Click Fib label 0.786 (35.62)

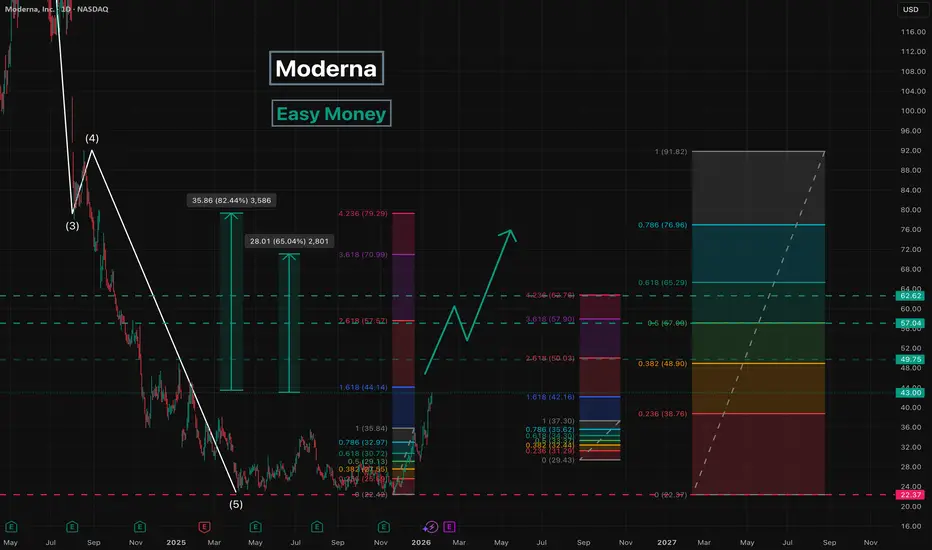pyautogui.click(x=550, y=430)
